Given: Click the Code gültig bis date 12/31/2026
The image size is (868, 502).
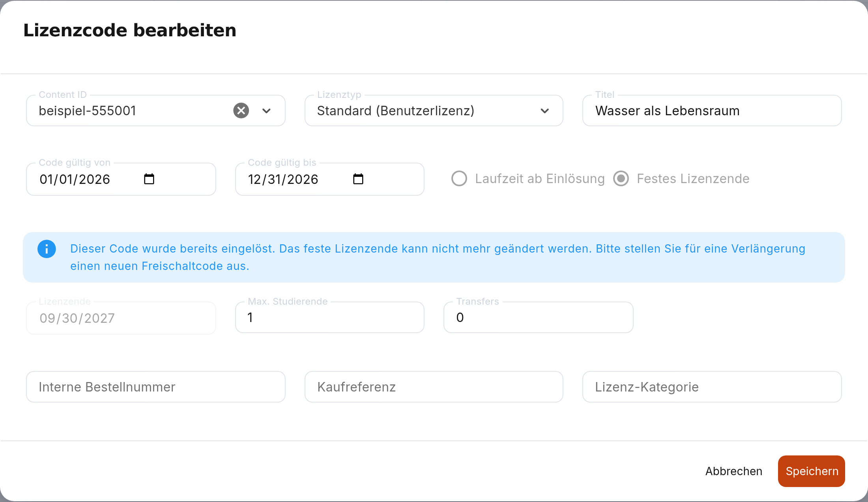Looking at the screenshot, I should point(283,179).
